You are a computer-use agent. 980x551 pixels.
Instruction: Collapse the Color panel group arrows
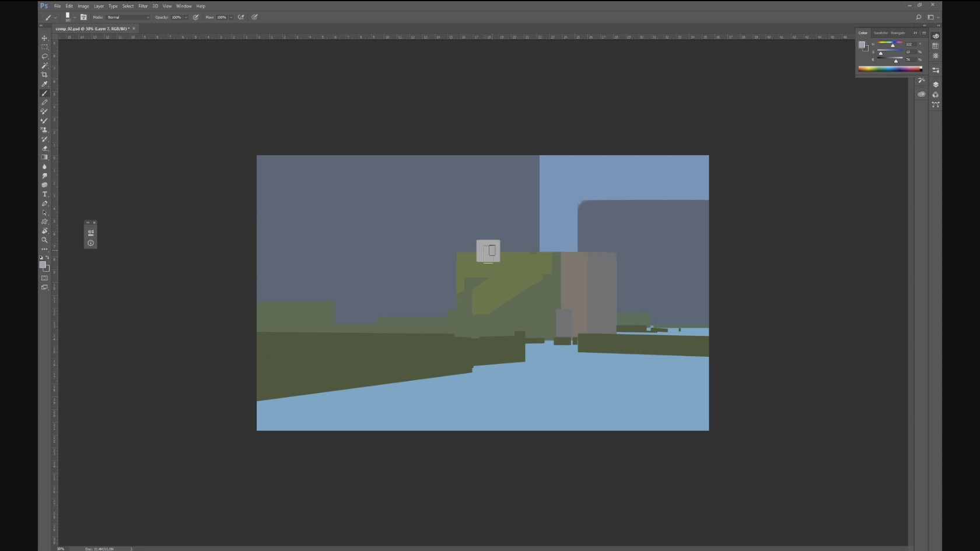pos(915,33)
